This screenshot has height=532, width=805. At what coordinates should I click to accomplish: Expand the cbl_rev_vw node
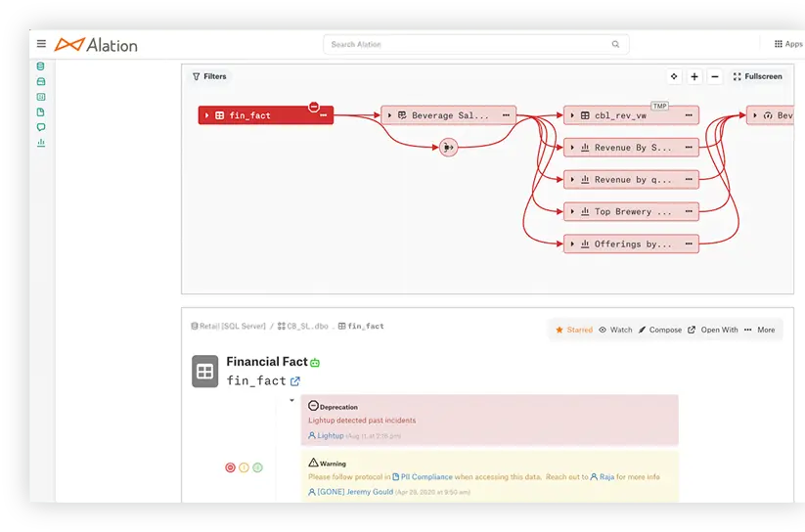[572, 115]
